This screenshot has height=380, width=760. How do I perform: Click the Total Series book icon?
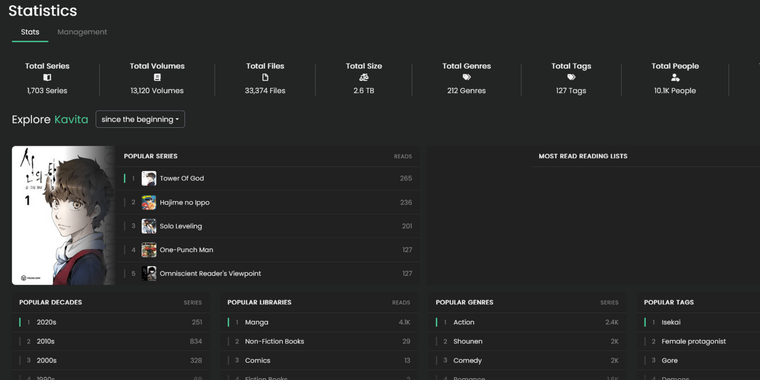click(x=47, y=78)
